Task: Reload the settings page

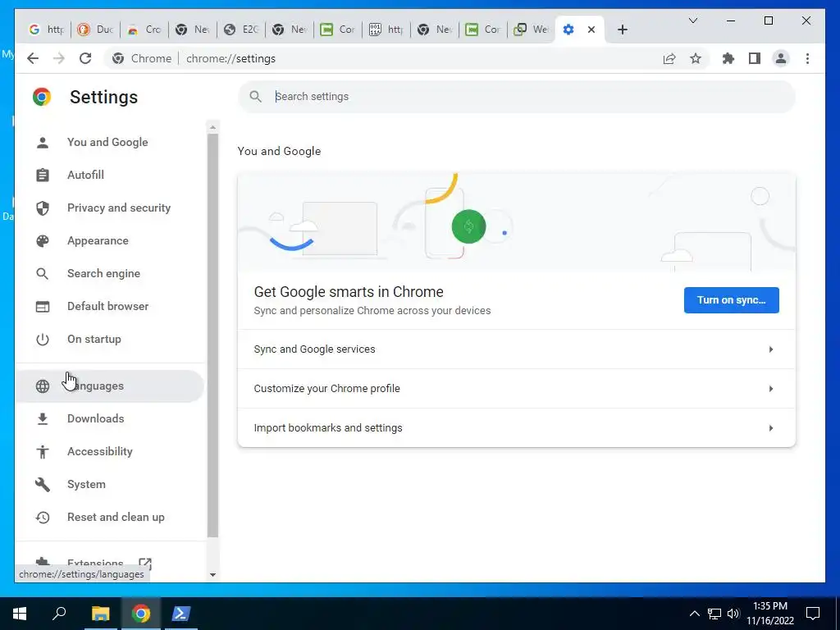Action: 85,58
